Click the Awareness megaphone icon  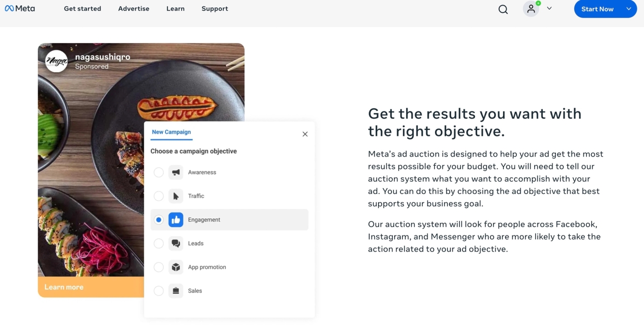(x=176, y=173)
